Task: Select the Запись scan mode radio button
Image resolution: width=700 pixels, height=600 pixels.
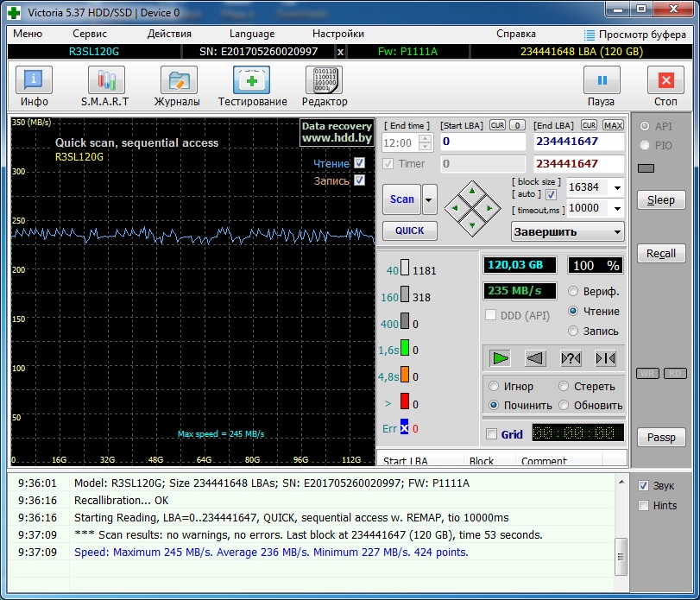Action: (573, 331)
